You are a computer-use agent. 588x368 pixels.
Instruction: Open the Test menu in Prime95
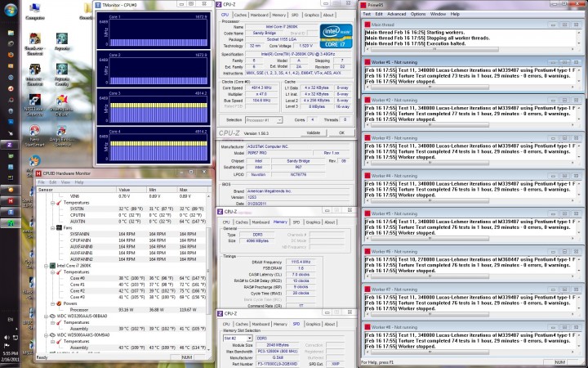pos(367,14)
